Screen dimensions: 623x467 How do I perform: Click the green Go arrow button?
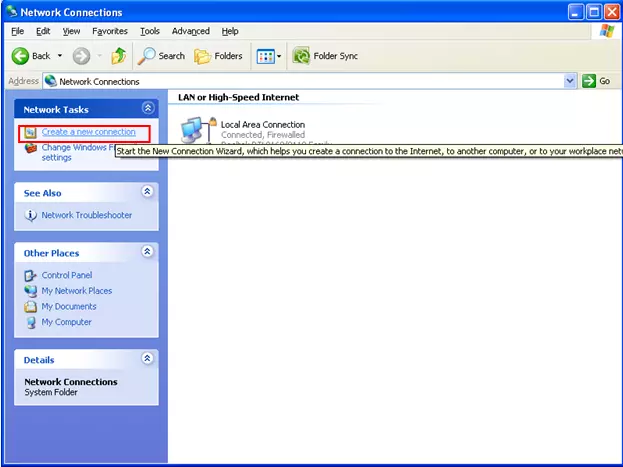coord(589,81)
